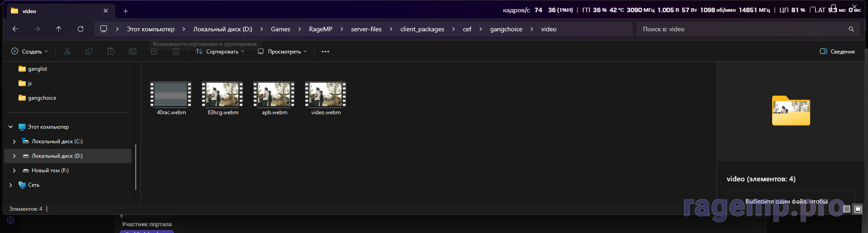The image size is (868, 233).
Task: Click RageMP breadcrumb segment
Action: tap(321, 29)
